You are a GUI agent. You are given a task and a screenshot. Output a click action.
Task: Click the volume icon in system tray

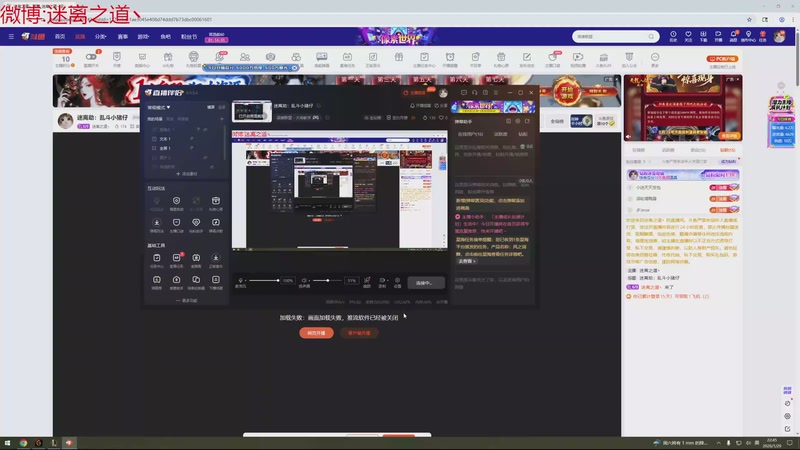[748, 443]
